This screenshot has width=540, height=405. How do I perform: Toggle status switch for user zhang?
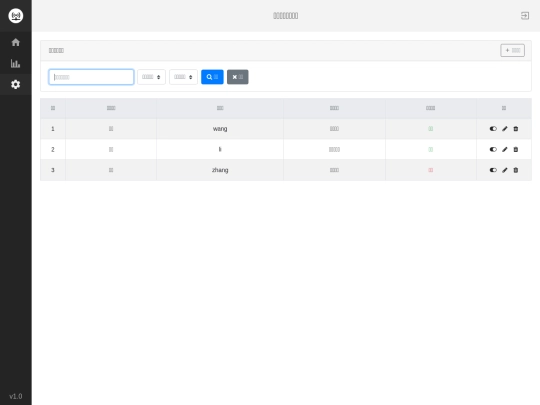pos(493,170)
